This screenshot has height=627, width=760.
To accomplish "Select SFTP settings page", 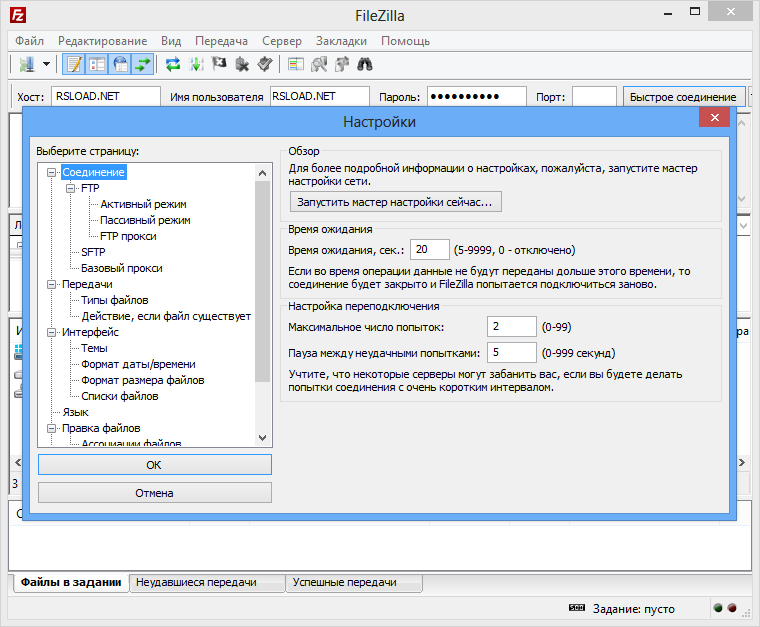I will point(93,252).
